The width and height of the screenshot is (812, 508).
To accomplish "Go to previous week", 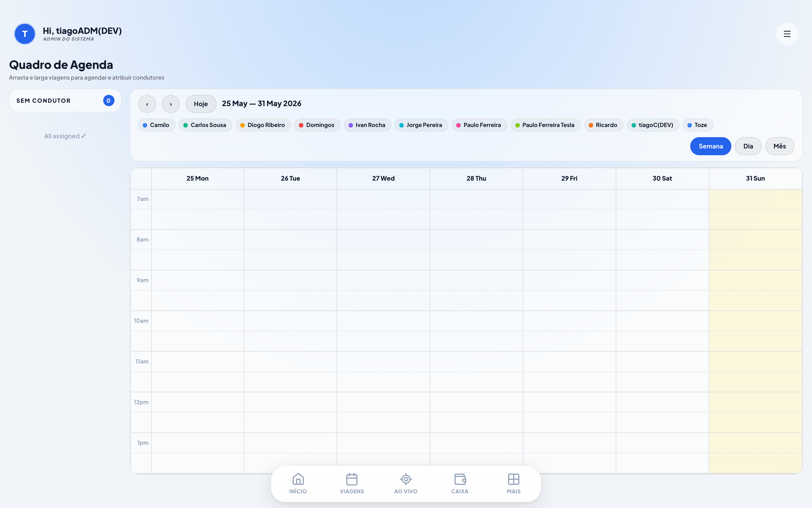I will pyautogui.click(x=147, y=104).
